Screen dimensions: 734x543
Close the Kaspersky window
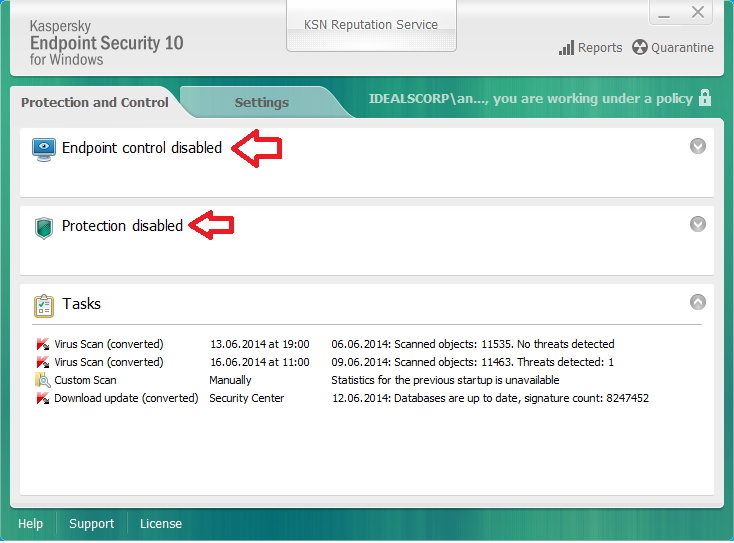click(697, 12)
